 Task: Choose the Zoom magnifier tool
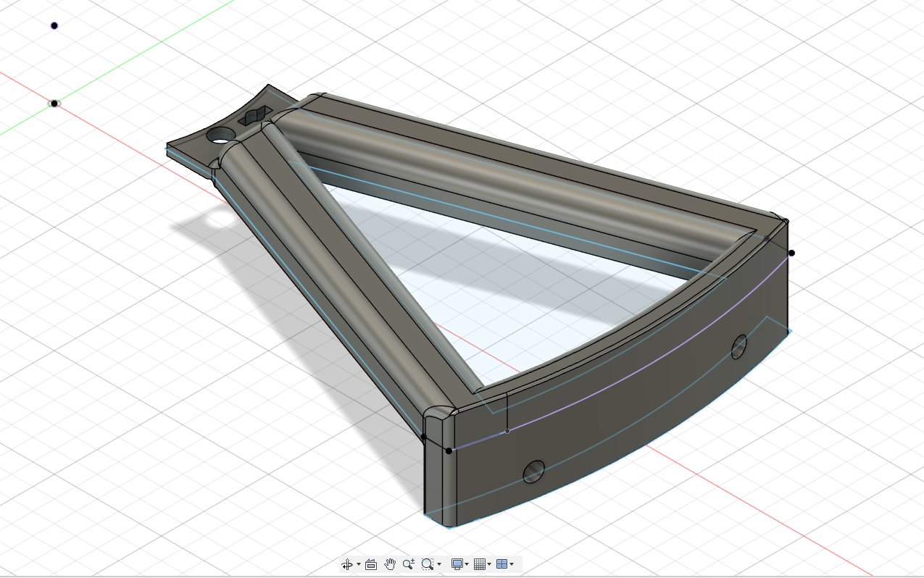click(x=409, y=564)
